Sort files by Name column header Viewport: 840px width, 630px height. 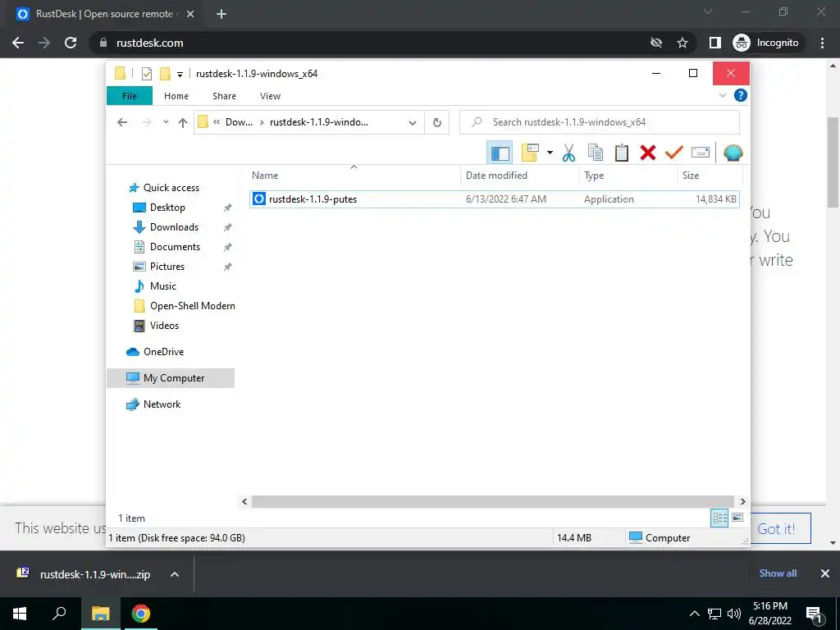(x=354, y=176)
